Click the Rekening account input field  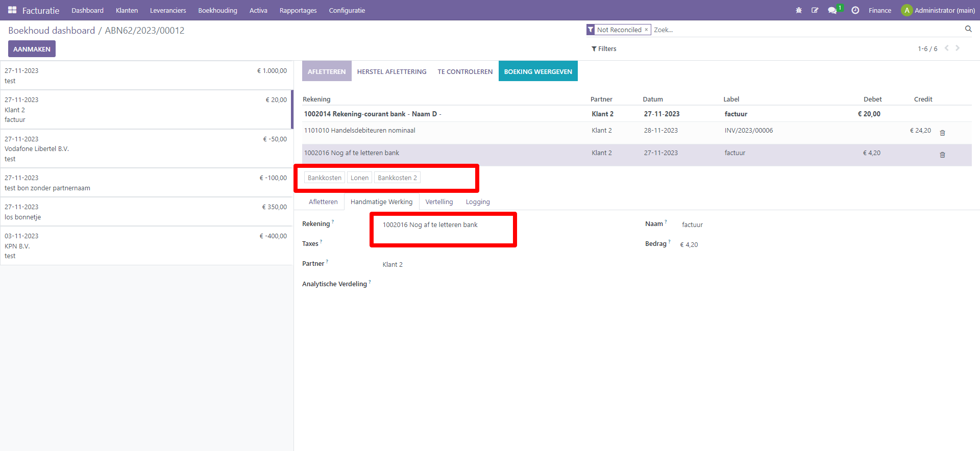[x=443, y=225]
